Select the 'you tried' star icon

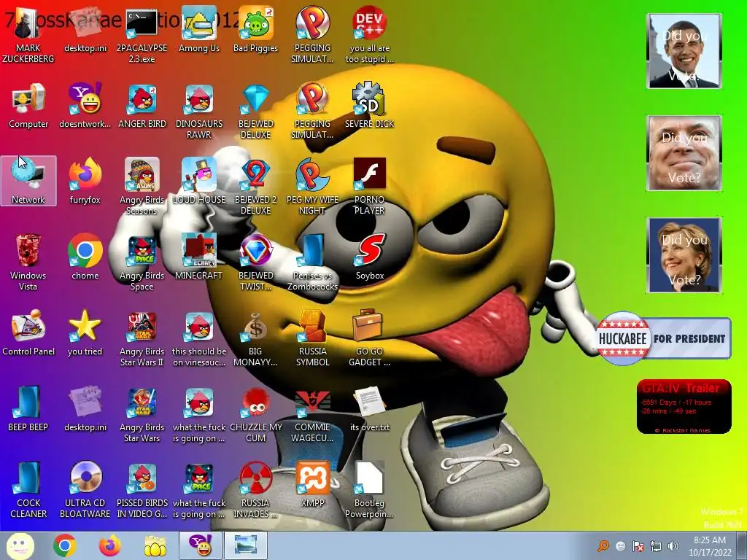click(85, 332)
